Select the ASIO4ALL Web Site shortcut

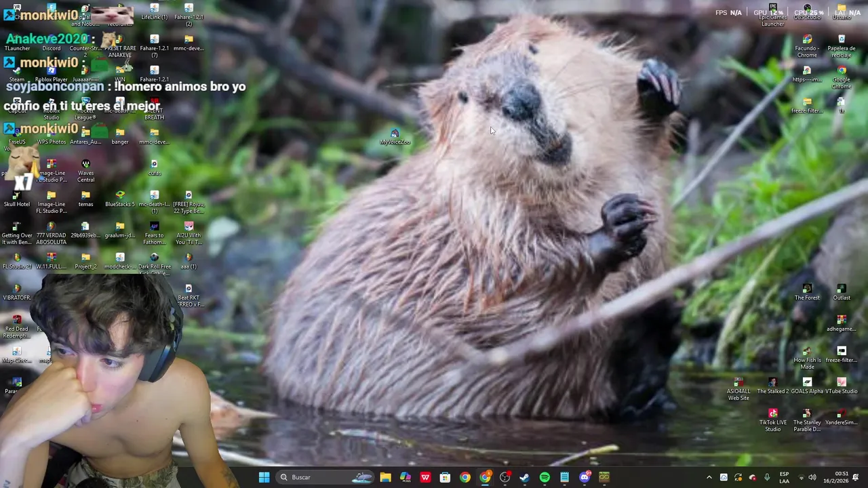738,389
